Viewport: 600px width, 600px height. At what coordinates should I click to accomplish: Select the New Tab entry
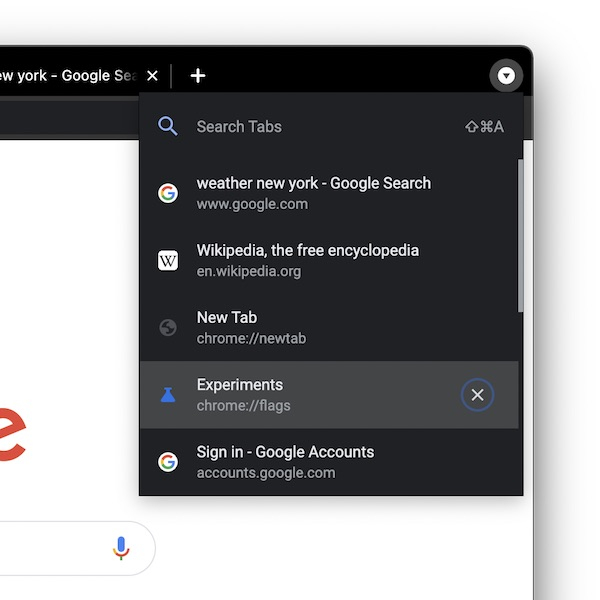tap(300, 328)
